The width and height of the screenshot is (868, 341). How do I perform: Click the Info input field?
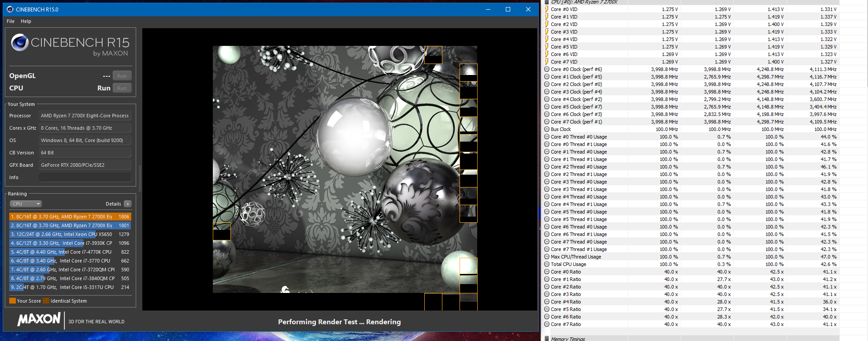click(85, 177)
